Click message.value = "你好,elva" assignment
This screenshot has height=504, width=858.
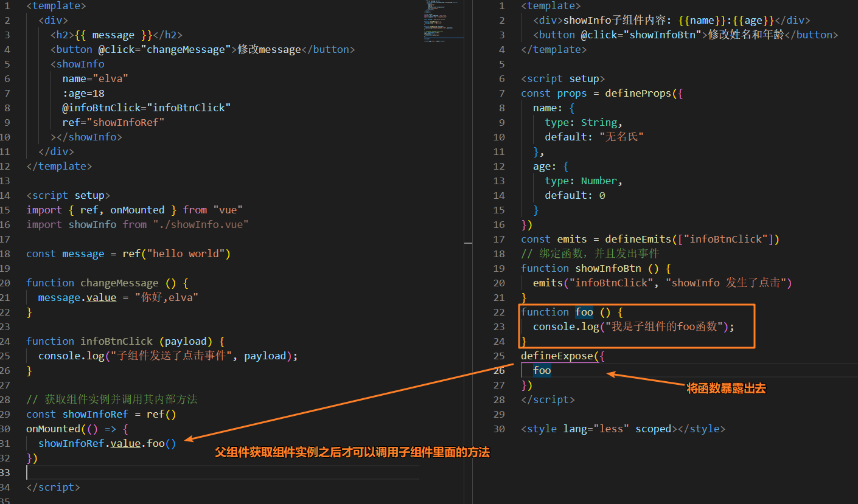(118, 297)
